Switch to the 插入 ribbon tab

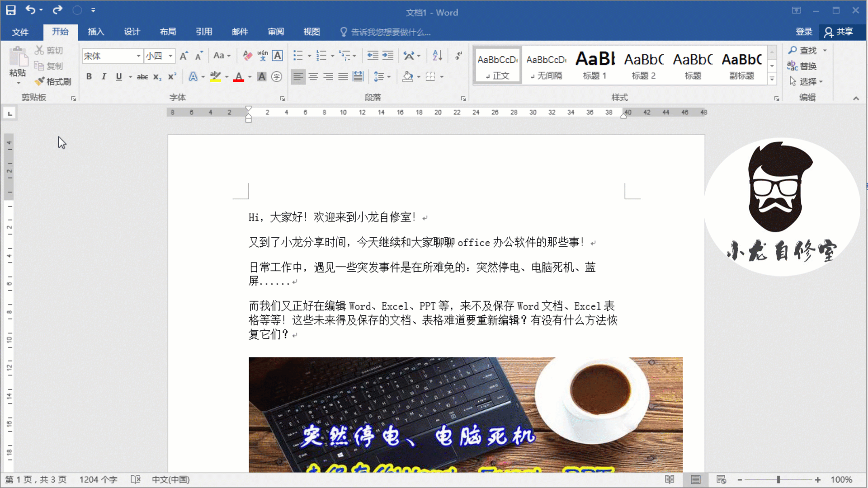tap(96, 32)
